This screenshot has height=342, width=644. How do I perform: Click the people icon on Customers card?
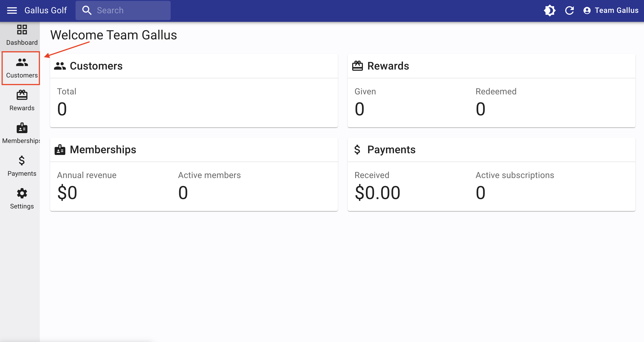[60, 66]
